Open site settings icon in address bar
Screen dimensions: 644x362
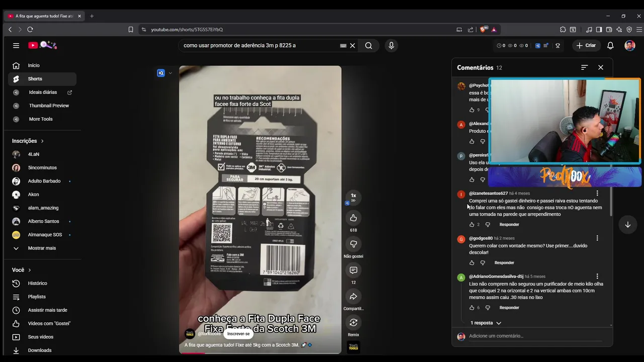(144, 30)
